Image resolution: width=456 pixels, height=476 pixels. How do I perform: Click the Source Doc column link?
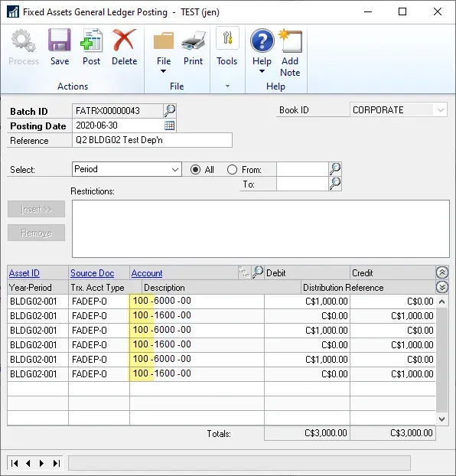tap(93, 273)
